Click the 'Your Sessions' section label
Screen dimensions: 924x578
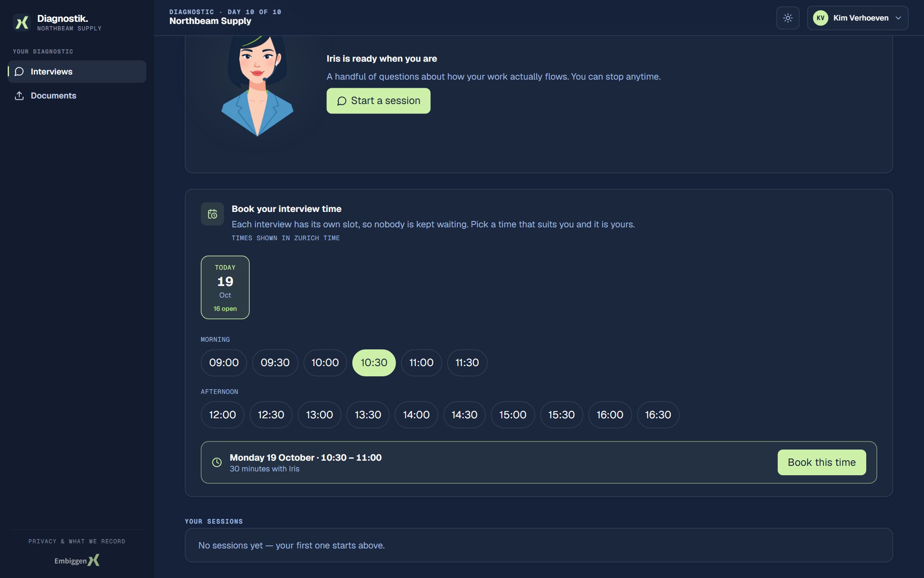coord(213,521)
